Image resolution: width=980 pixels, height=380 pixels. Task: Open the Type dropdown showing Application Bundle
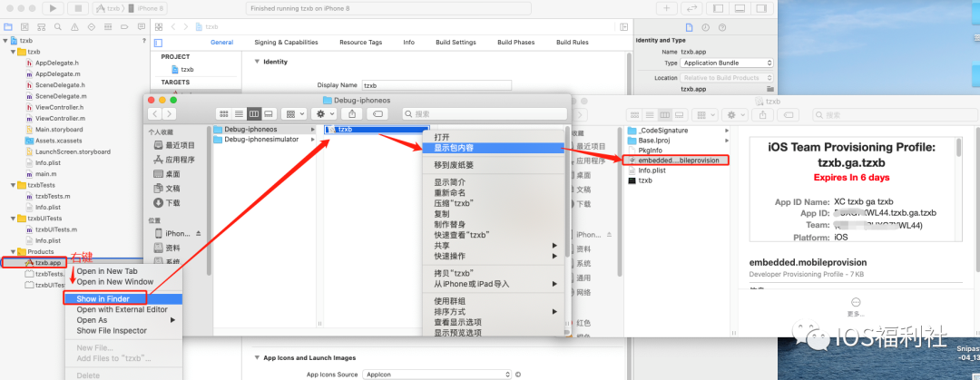tap(727, 63)
